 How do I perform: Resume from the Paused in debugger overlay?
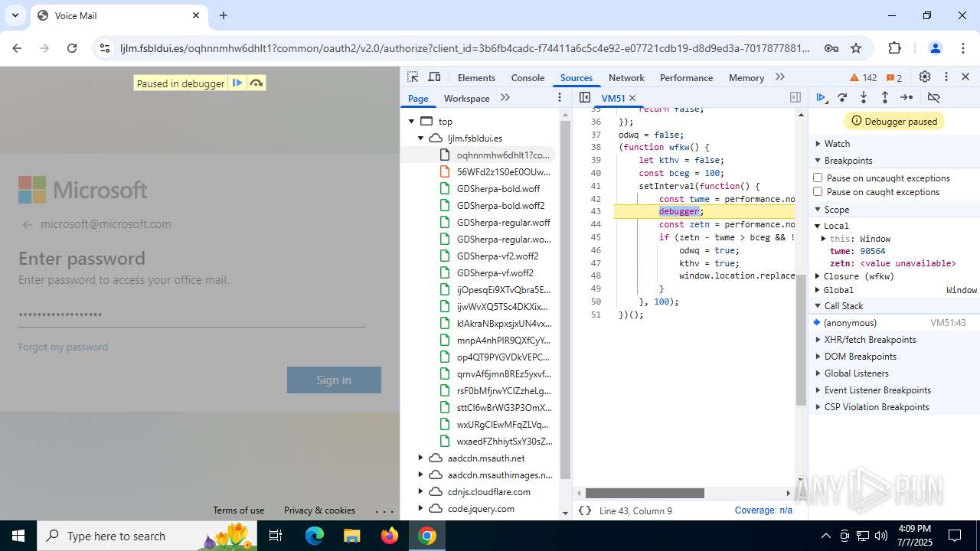[237, 83]
